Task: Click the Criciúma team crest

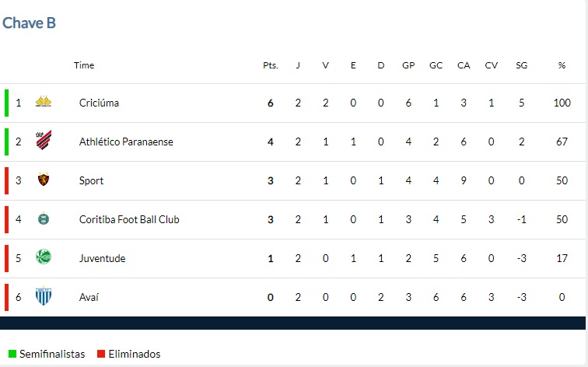Action: [44, 102]
